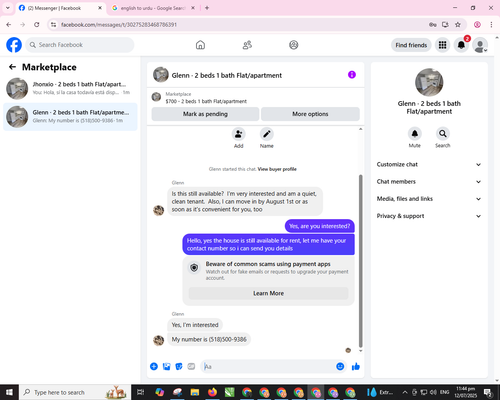Edit chat name with Name pencil icon
The image size is (500, 400).
267,134
